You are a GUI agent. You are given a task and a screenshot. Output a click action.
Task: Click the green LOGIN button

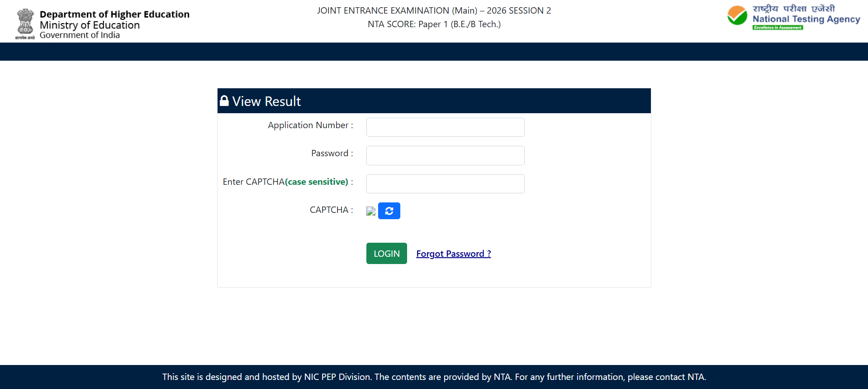(x=387, y=254)
